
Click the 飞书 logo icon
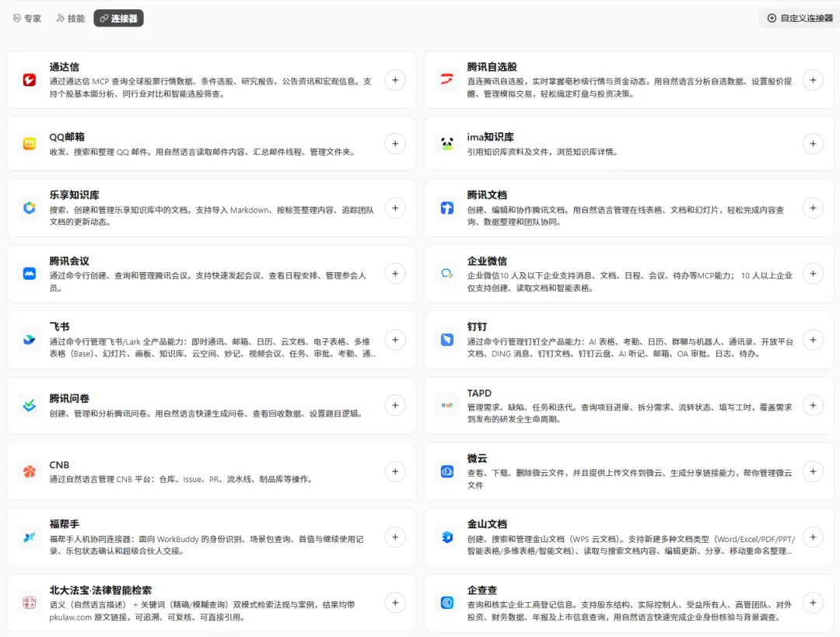tap(30, 340)
